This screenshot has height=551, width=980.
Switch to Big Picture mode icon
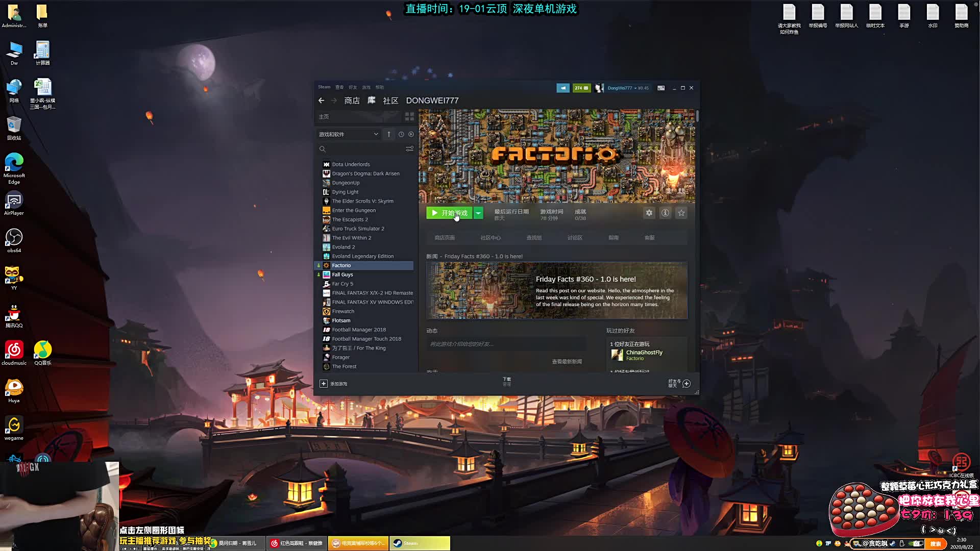point(661,88)
